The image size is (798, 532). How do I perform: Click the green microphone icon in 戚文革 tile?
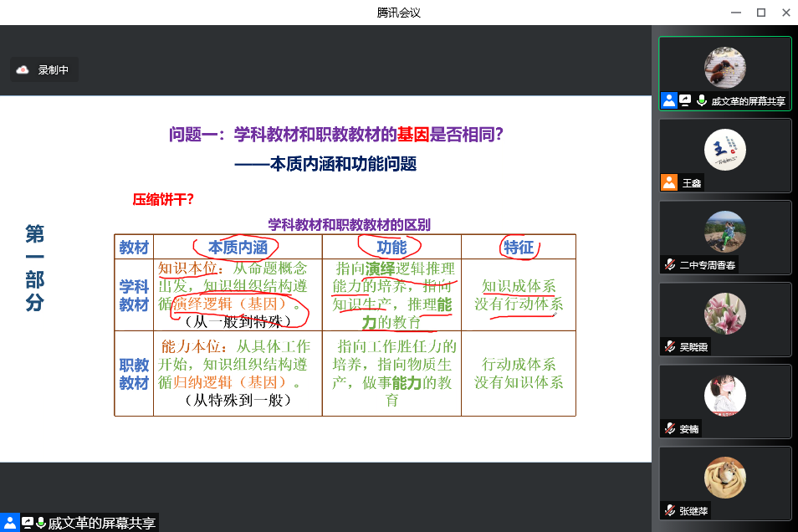point(701,101)
